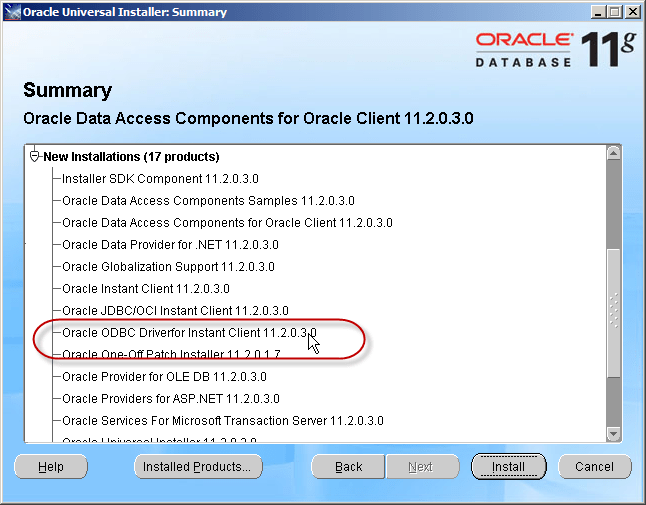Close the installer window
The image size is (646, 505).
tap(632, 12)
